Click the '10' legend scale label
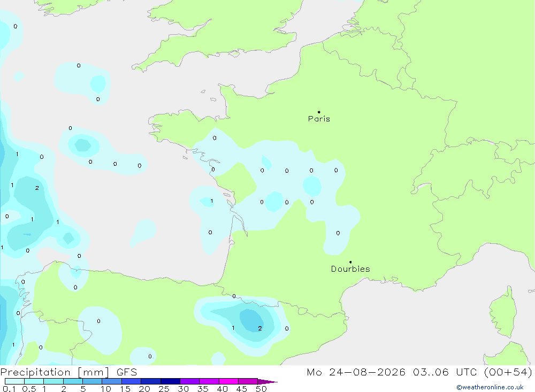 (106, 389)
